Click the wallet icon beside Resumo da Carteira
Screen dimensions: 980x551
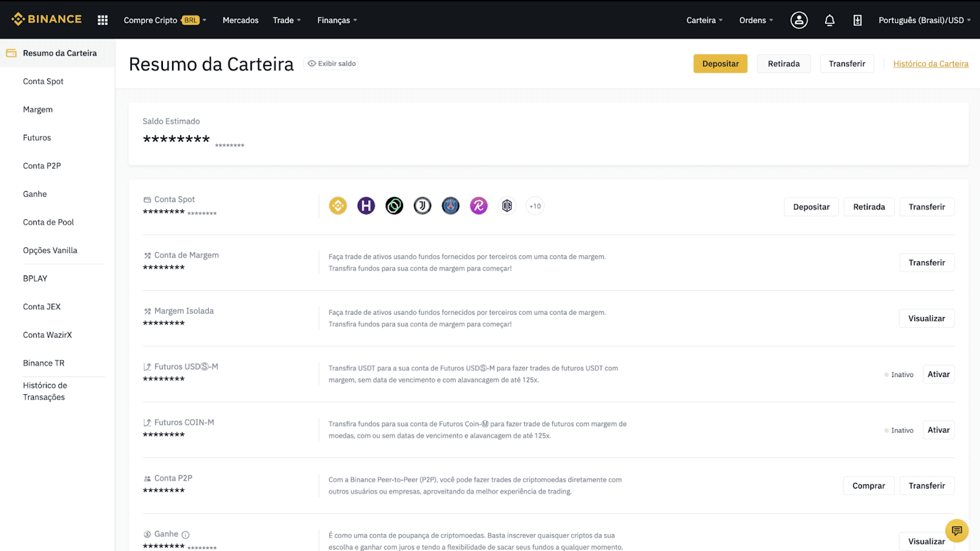pyautogui.click(x=11, y=53)
